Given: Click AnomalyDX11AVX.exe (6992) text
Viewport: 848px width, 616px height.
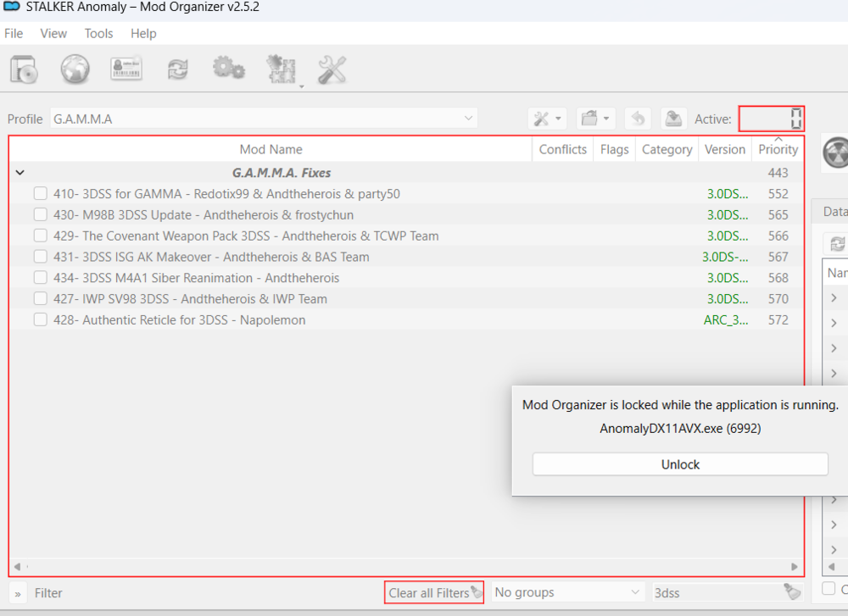Looking at the screenshot, I should click(x=680, y=429).
